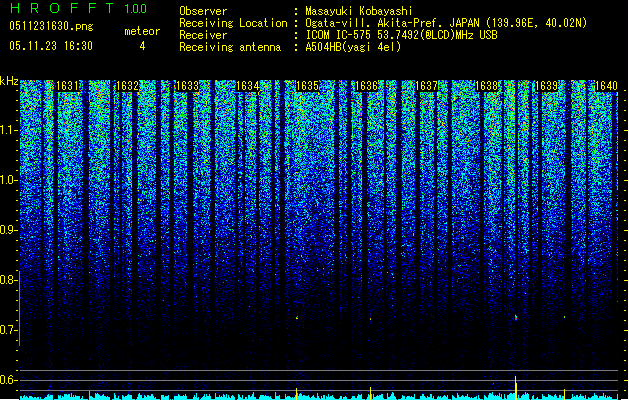
Task: Click receiver ICOM IC-575 53.7492 MHz text
Action: 402,35
